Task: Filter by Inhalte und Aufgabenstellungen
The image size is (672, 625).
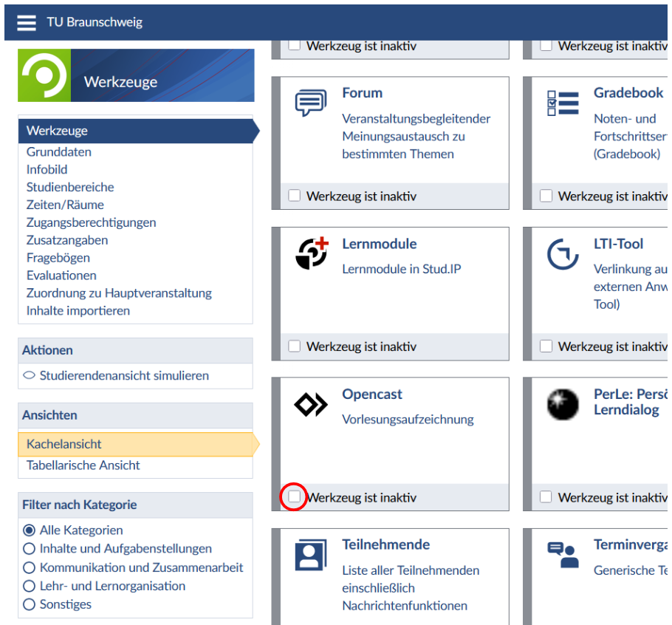Action: click(29, 549)
